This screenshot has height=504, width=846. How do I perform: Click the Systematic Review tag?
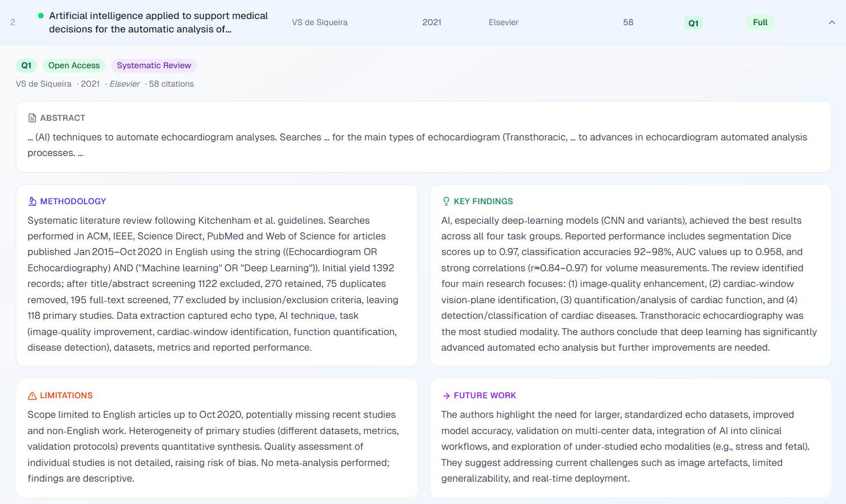[154, 65]
